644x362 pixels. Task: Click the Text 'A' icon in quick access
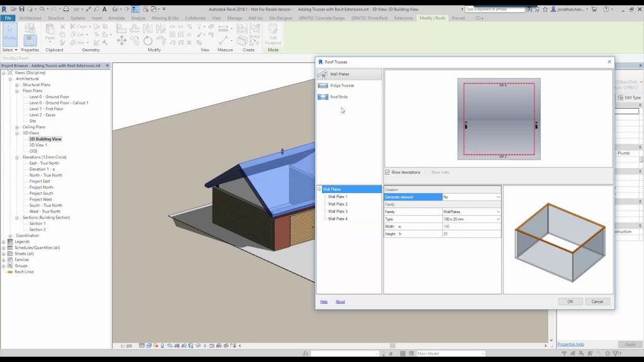point(104,9)
